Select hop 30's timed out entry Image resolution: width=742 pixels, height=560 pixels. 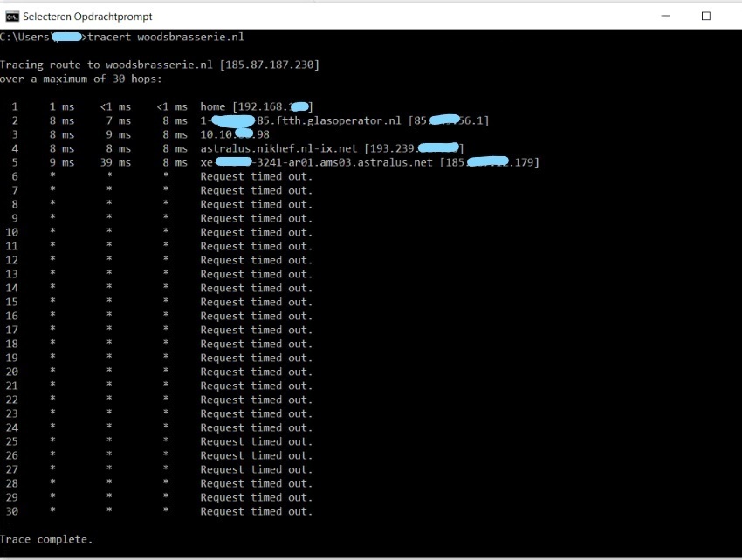(256, 511)
